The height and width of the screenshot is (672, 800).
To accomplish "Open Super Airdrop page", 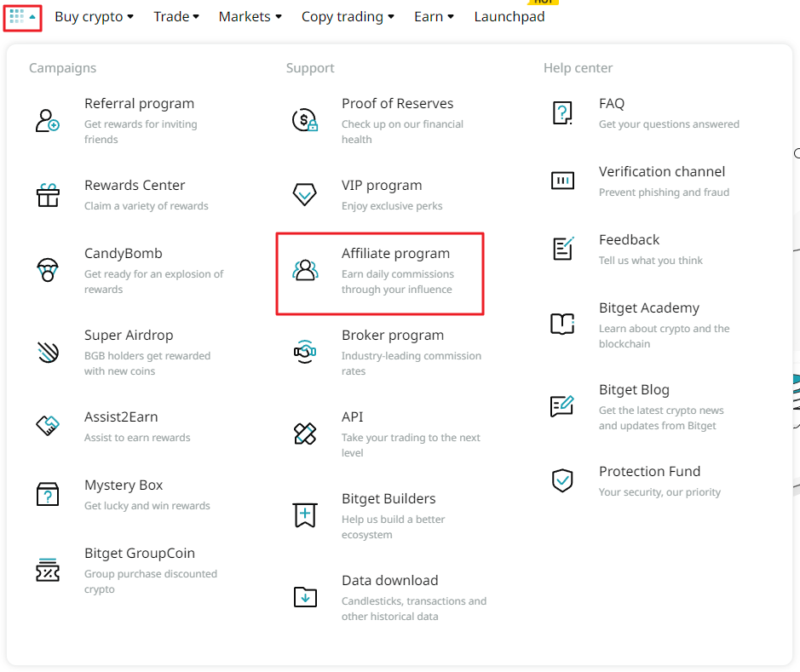I will [x=129, y=335].
